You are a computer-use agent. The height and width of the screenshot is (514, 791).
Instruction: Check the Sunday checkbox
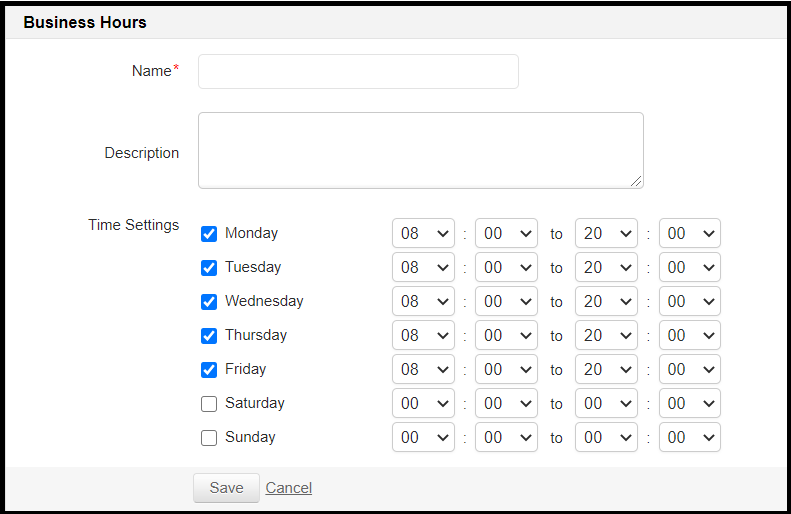(x=209, y=438)
